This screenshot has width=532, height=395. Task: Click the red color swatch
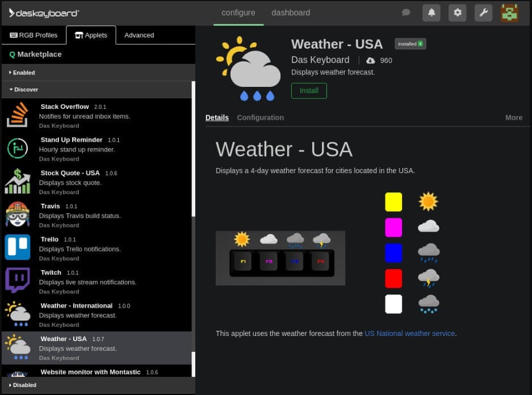[x=393, y=278]
